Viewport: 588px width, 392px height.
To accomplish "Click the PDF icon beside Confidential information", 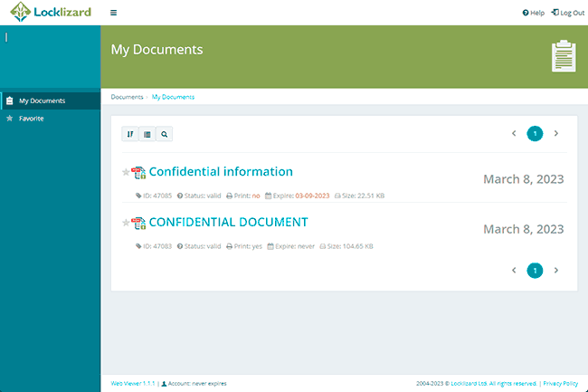I will click(138, 173).
